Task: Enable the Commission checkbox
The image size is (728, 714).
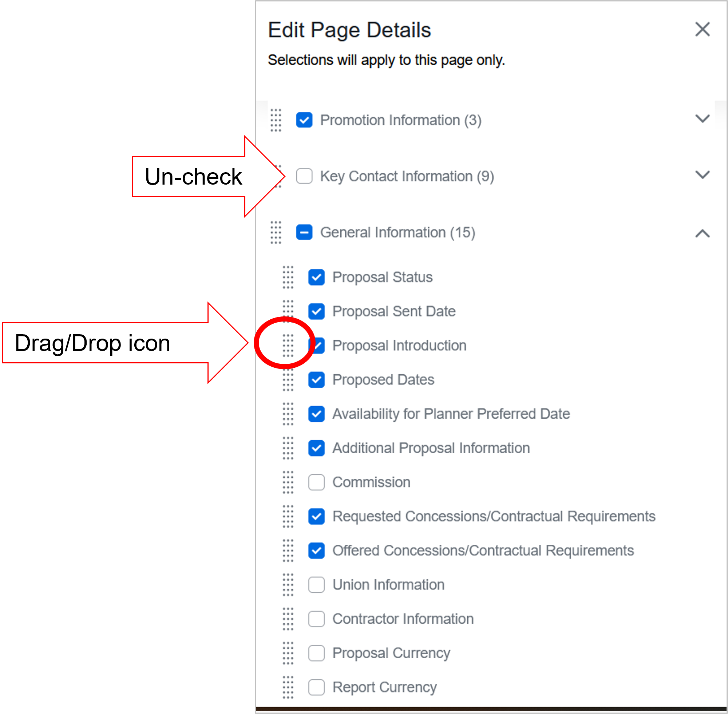Action: pos(316,482)
